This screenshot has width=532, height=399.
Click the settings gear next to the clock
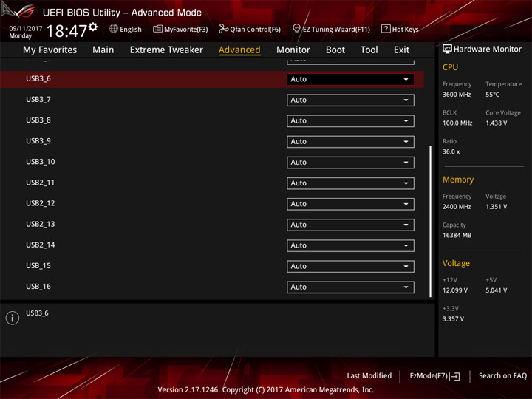click(x=93, y=27)
